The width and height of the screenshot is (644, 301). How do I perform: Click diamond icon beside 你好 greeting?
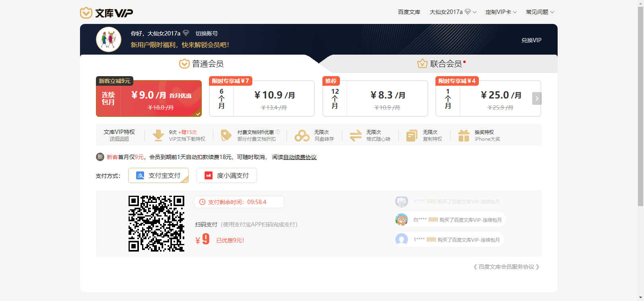pyautogui.click(x=186, y=33)
